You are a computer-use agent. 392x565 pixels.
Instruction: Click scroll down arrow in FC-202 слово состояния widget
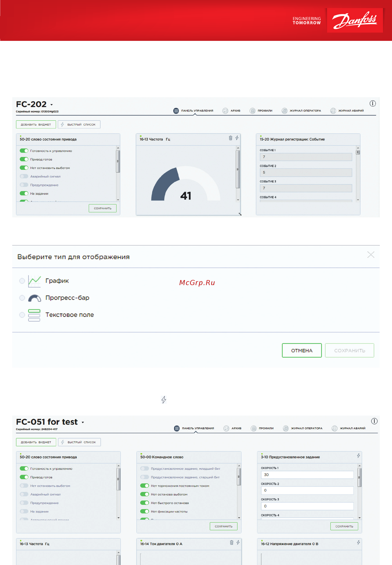(x=118, y=200)
